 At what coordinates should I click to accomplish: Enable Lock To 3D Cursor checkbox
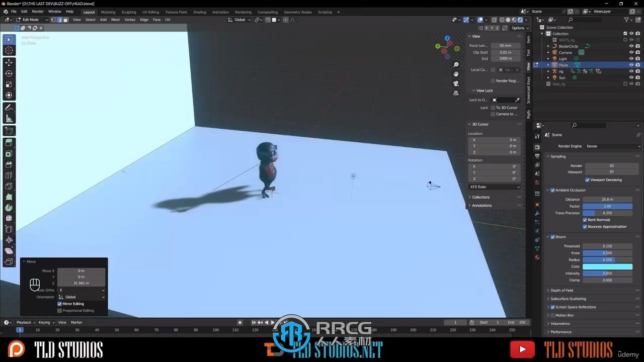[x=493, y=108]
